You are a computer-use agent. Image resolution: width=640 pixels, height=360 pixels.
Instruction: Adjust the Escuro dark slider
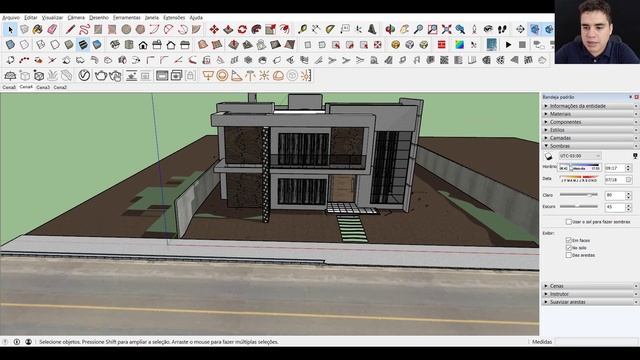tap(579, 207)
